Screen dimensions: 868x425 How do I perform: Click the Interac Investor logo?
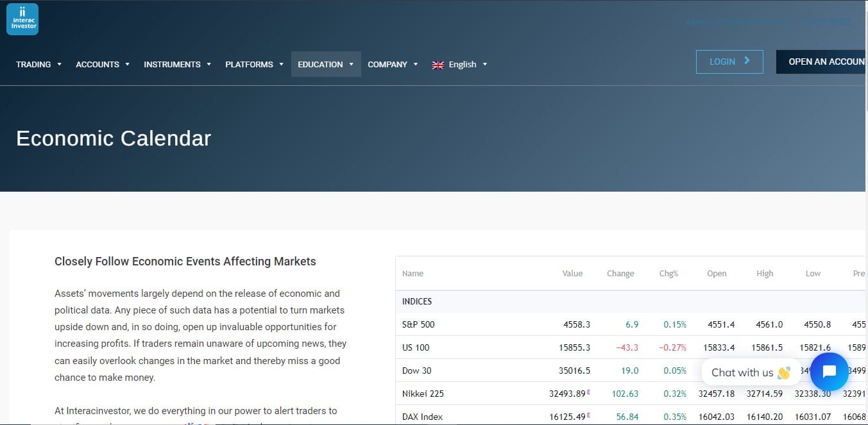(22, 19)
